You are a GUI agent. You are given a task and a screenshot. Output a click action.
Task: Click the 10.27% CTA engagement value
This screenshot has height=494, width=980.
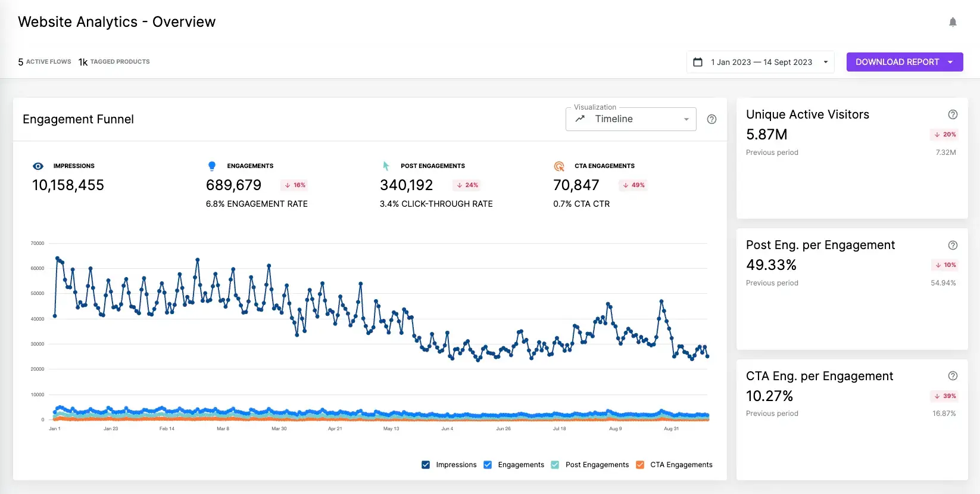point(769,396)
